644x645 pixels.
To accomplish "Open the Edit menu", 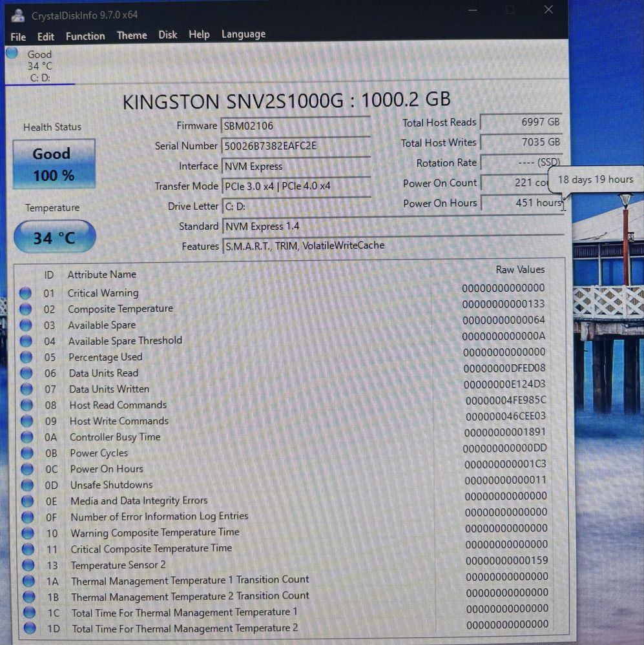I will [x=46, y=37].
